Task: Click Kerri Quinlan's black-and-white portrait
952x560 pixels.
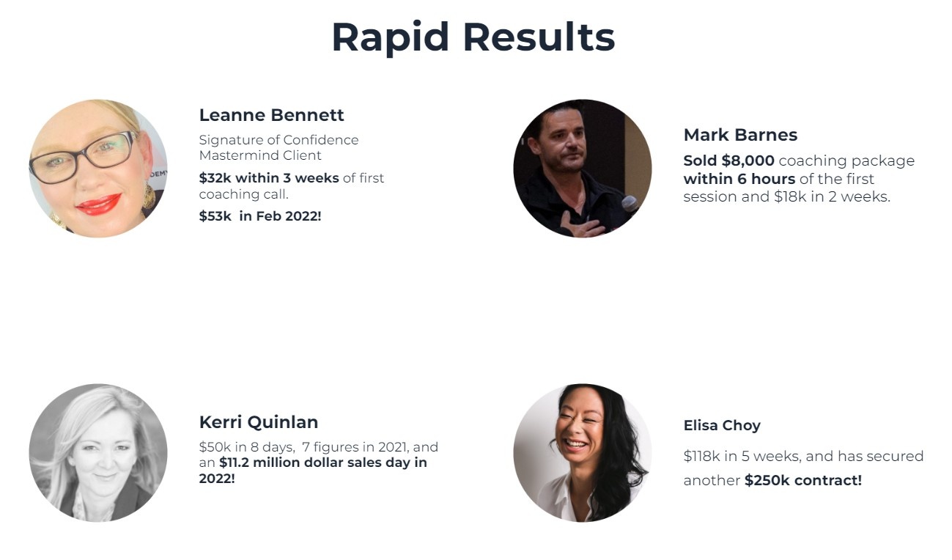Action: [x=98, y=453]
